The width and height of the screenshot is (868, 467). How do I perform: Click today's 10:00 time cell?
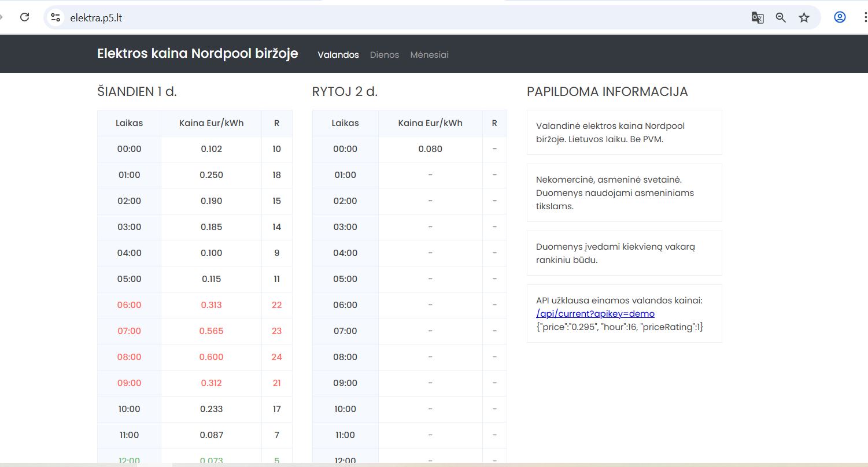pyautogui.click(x=129, y=409)
